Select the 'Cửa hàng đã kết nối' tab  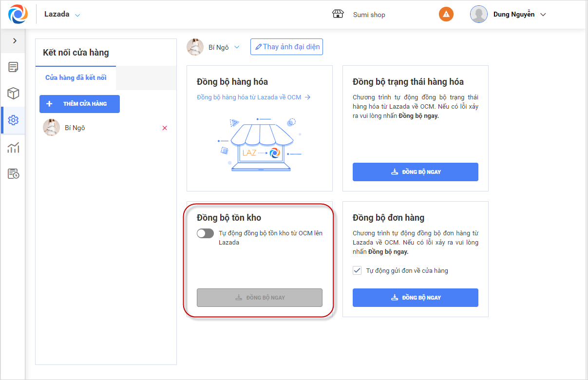click(x=76, y=77)
